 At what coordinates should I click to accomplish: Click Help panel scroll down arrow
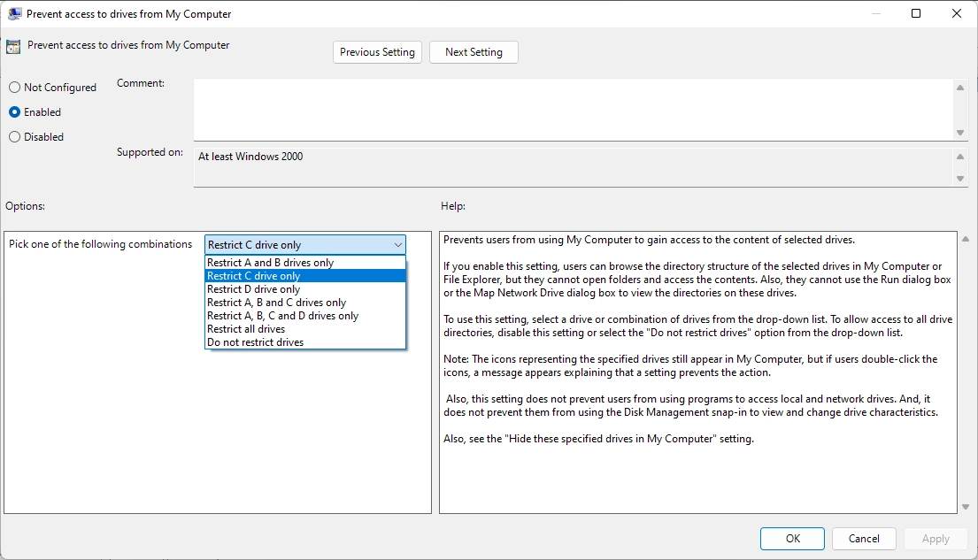[x=966, y=507]
